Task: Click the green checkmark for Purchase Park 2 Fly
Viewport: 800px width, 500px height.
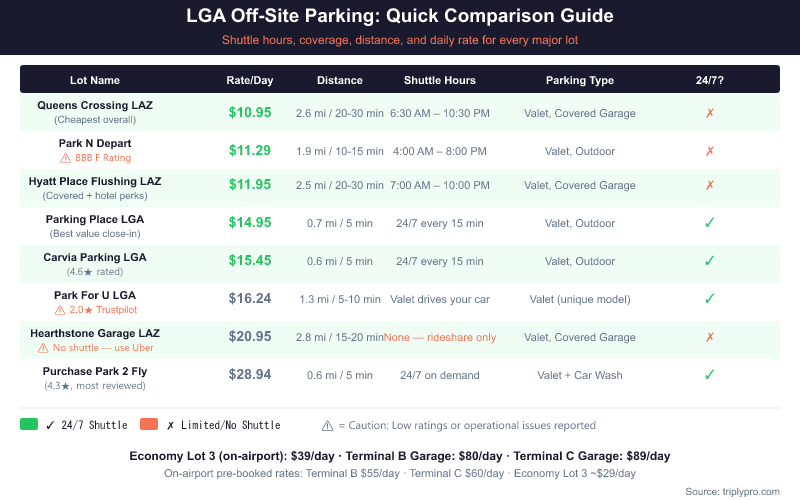Action: tap(710, 375)
